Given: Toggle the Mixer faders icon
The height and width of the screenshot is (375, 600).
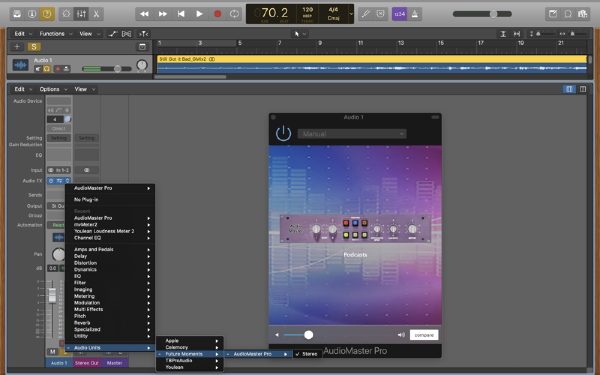Looking at the screenshot, I should [x=81, y=14].
